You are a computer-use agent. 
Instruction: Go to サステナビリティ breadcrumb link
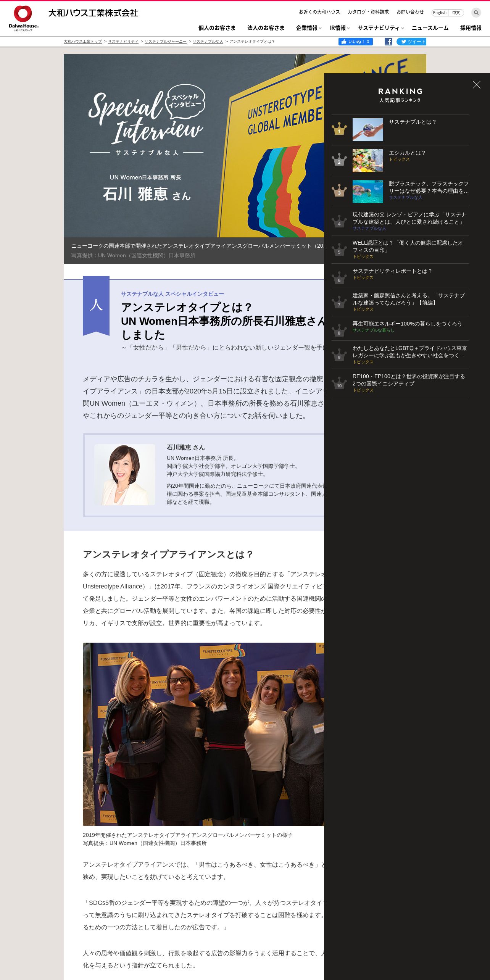(123, 42)
